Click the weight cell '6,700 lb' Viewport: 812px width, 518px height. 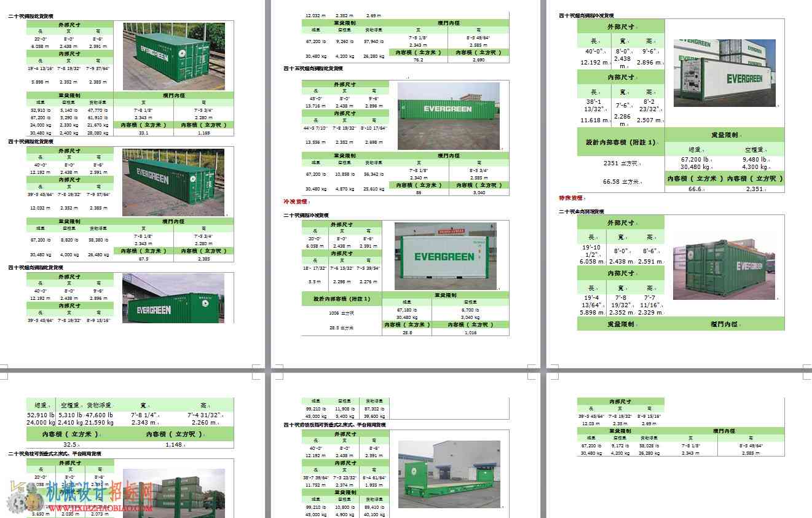470,310
